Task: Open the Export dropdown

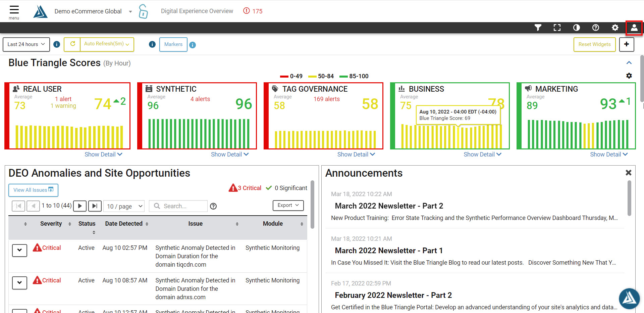Action: click(x=288, y=205)
